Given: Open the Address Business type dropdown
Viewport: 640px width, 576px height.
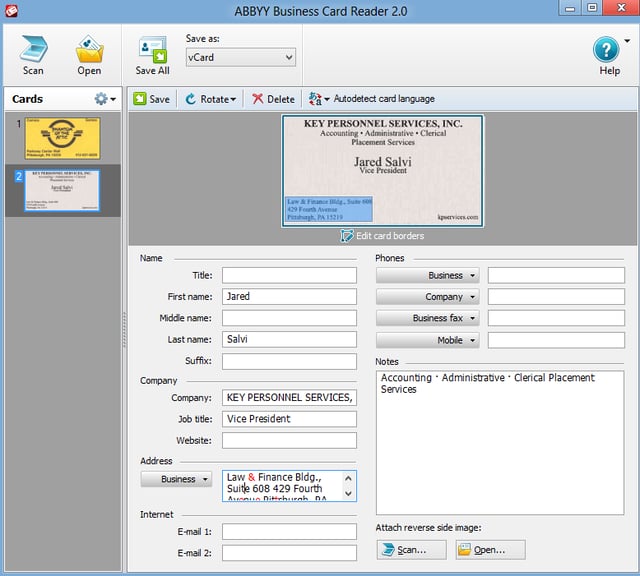Looking at the screenshot, I should pyautogui.click(x=176, y=479).
